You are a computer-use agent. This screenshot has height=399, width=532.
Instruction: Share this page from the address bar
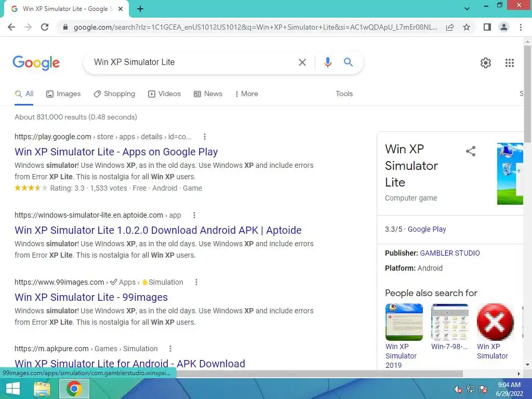tap(450, 27)
